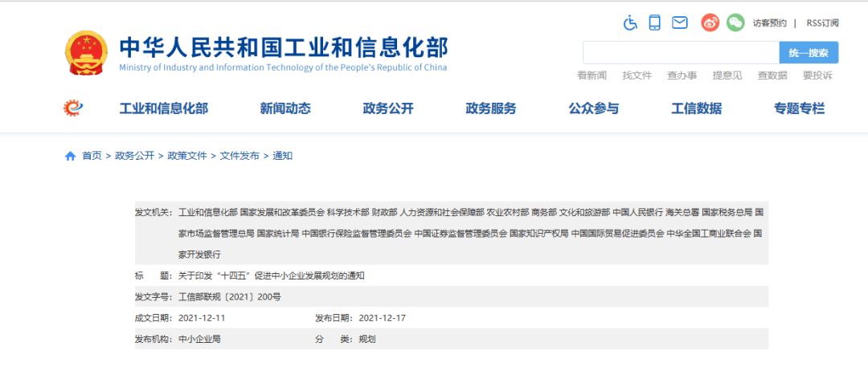The height and width of the screenshot is (371, 868).
Task: Open the 政务服务 menu item
Action: (491, 109)
